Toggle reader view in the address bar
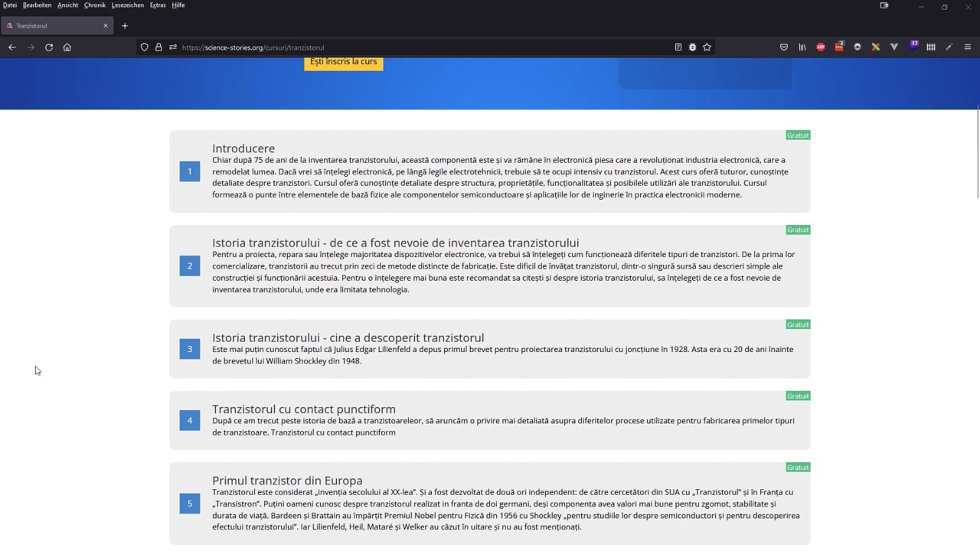The height and width of the screenshot is (551, 980). point(678,47)
